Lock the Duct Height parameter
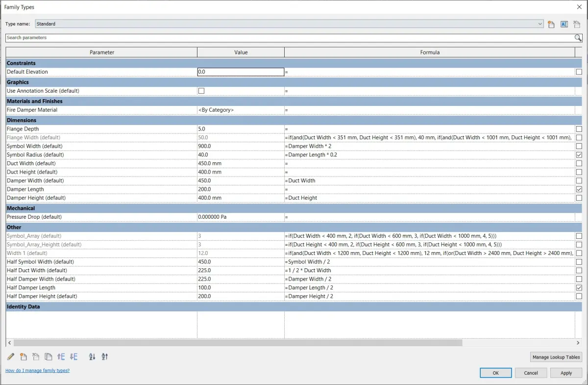 tap(579, 172)
